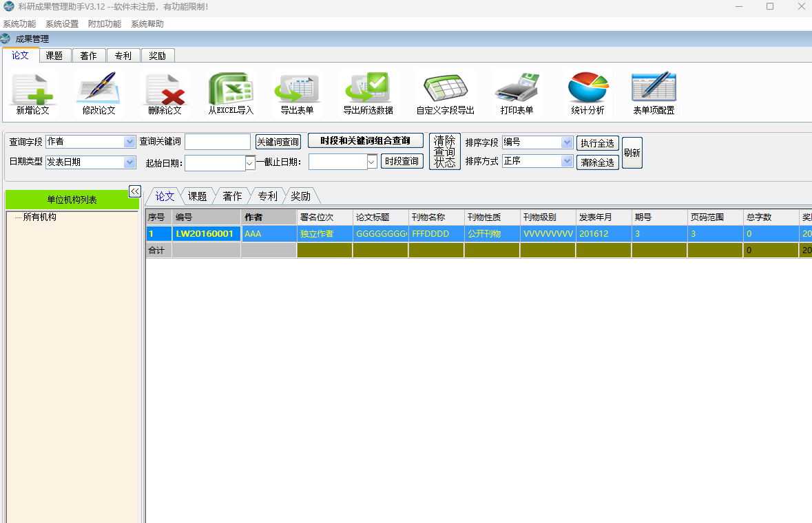Collapse the 单位机构列表 panel with << button
This screenshot has width=812, height=523.
tap(134, 191)
